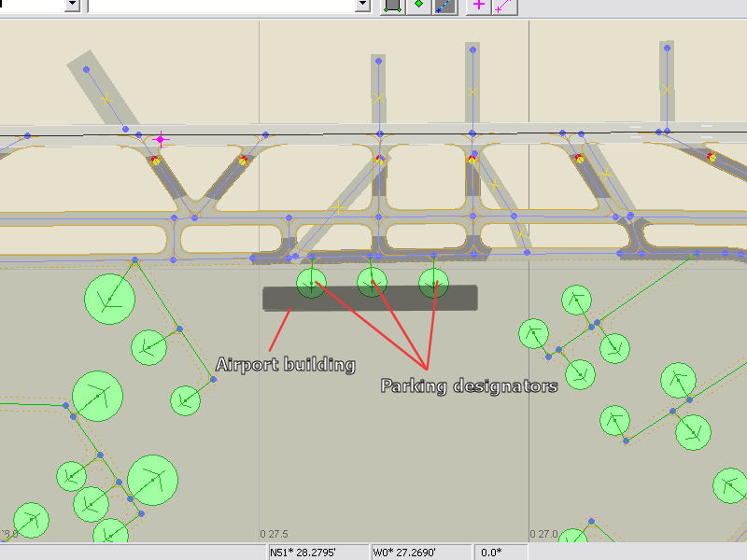
Task: Click the N51 latitude status field
Action: [317, 553]
